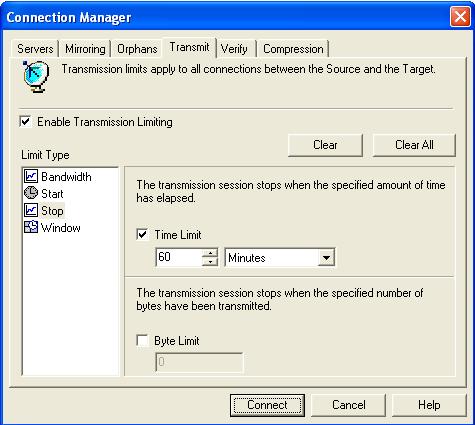Open the Compression tab

(293, 49)
